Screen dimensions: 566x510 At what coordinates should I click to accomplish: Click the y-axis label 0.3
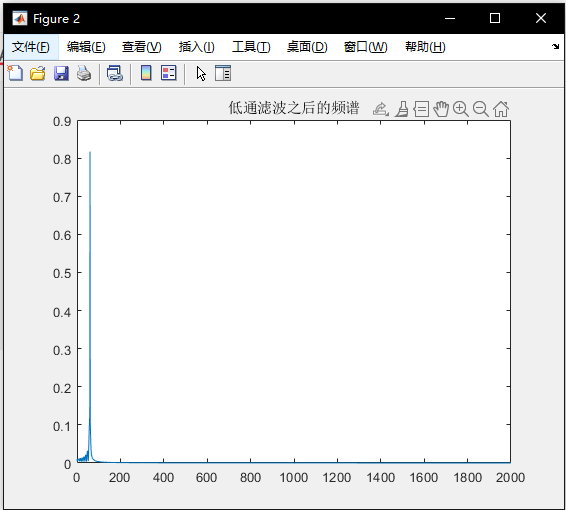(62, 350)
